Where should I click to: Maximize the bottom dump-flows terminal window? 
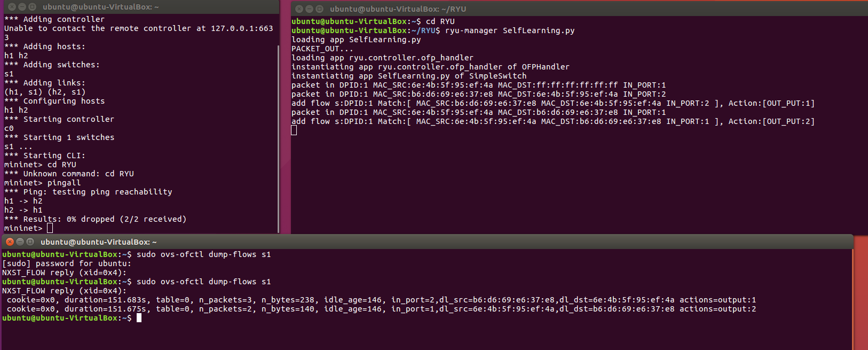(x=30, y=242)
